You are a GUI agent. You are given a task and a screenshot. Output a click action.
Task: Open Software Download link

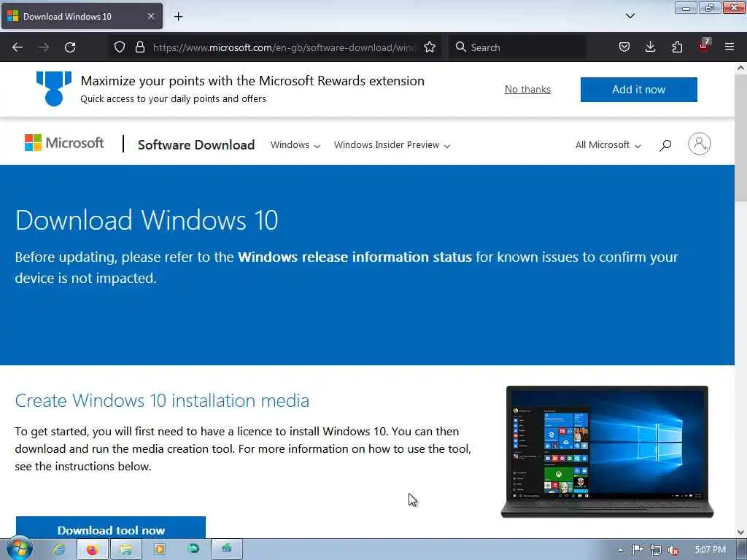196,145
